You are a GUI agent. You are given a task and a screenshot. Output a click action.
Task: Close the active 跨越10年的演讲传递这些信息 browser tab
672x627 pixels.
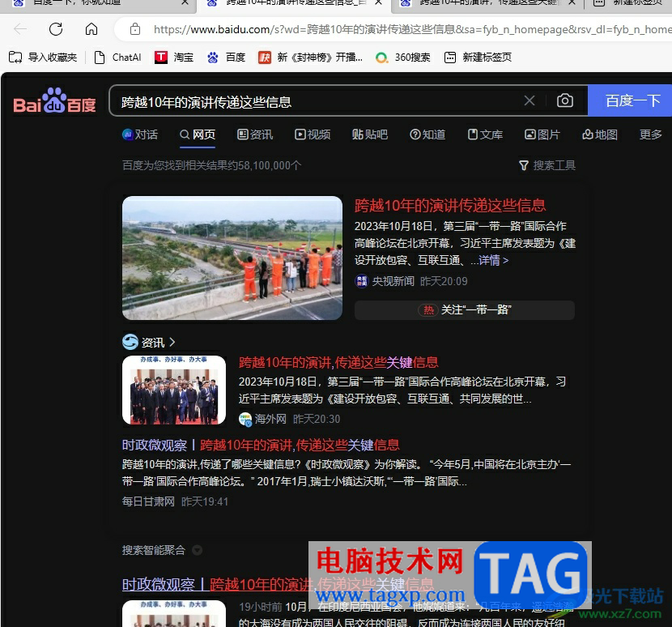378,2
